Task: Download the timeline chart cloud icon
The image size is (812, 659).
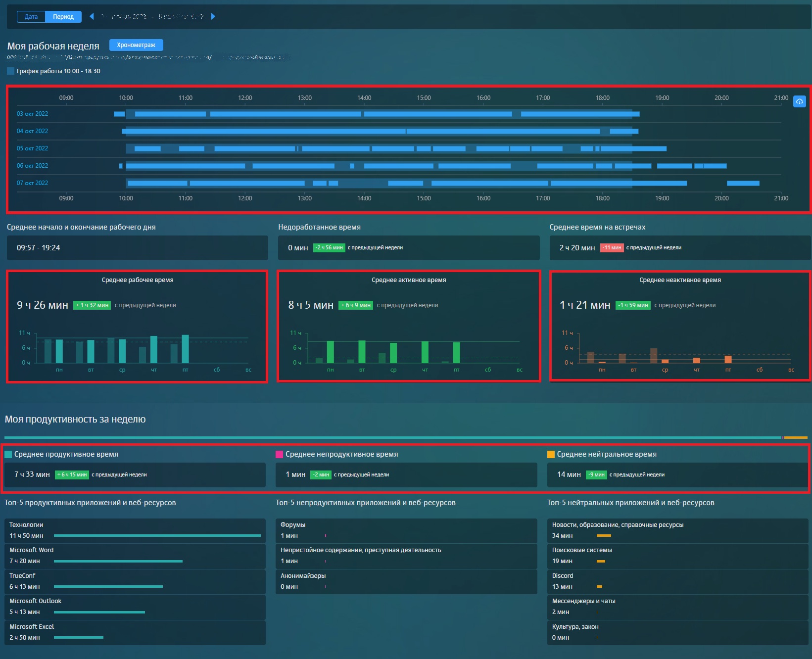Action: 800,101
